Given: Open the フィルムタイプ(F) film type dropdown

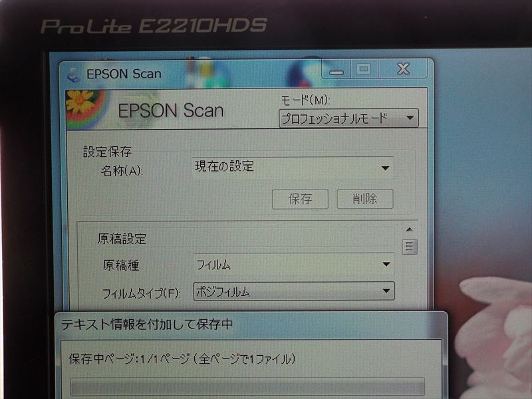Looking at the screenshot, I should tap(294, 291).
